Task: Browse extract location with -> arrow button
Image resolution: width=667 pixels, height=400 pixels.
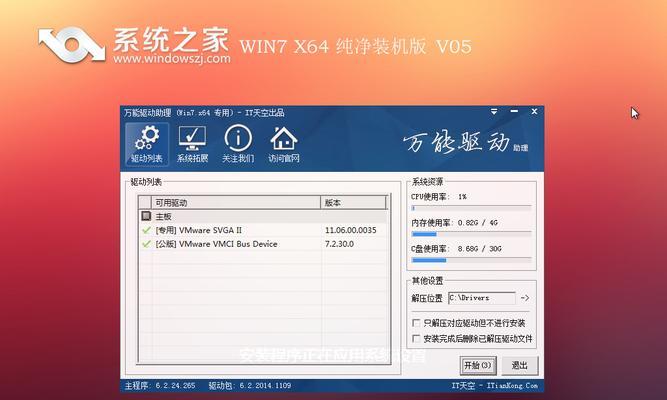Action: tap(525, 298)
